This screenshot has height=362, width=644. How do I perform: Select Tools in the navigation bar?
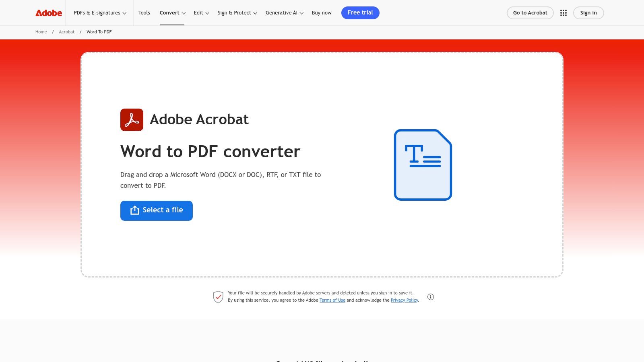(144, 12)
